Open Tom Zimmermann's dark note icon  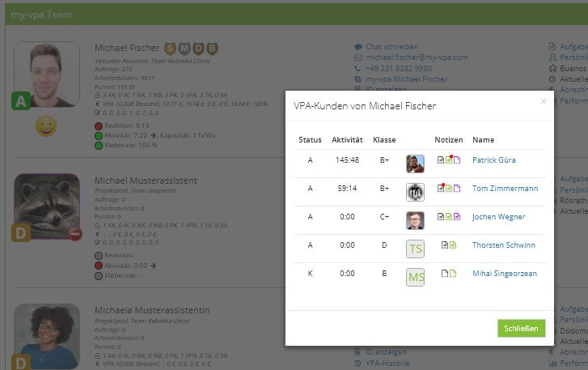441,189
